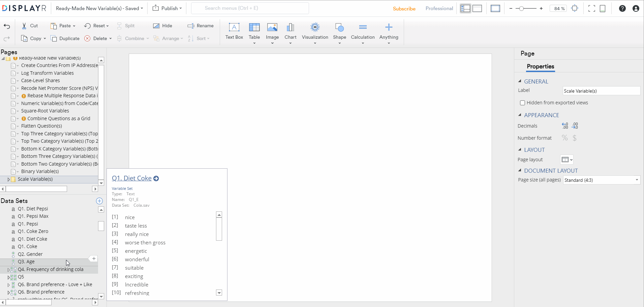644x307 pixels.
Task: Decrease decimal places
Action: click(565, 126)
